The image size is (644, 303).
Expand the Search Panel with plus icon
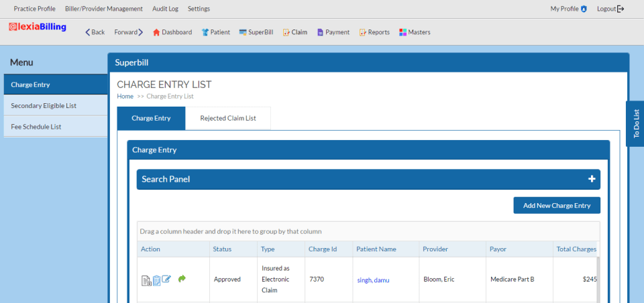pyautogui.click(x=591, y=179)
